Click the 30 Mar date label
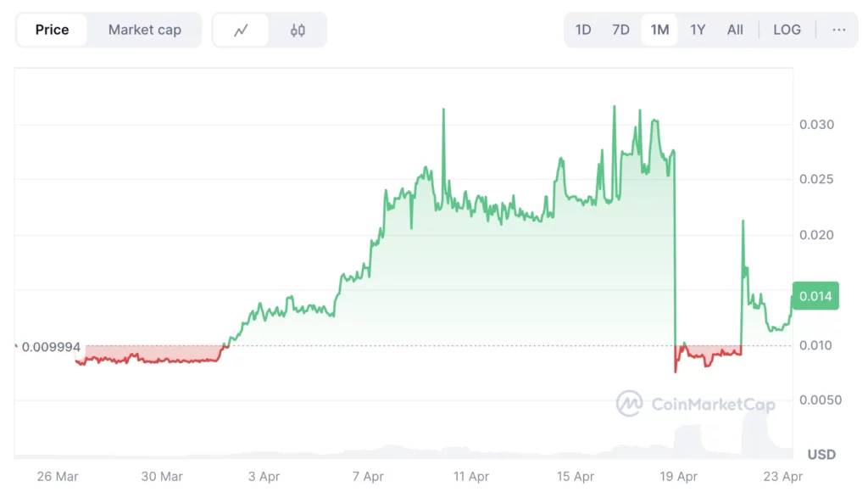The width and height of the screenshot is (868, 498). pos(162,477)
